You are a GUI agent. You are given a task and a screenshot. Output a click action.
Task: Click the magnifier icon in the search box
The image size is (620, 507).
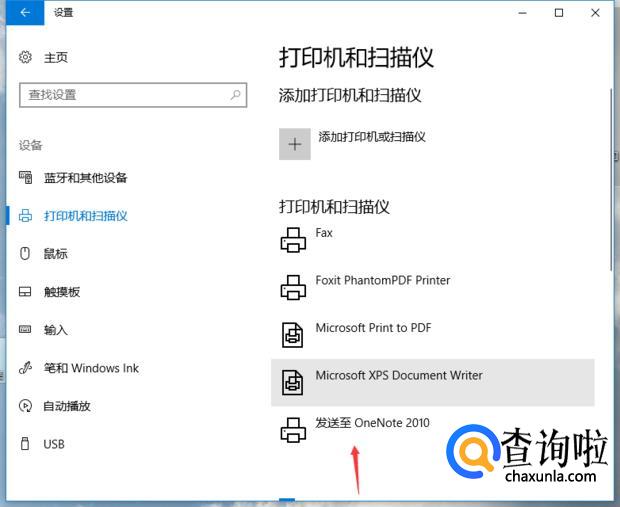[235, 95]
